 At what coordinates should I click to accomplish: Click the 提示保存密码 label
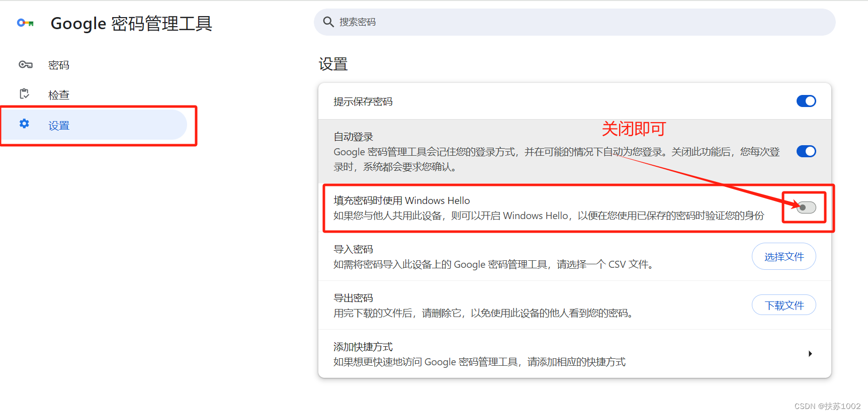363,101
